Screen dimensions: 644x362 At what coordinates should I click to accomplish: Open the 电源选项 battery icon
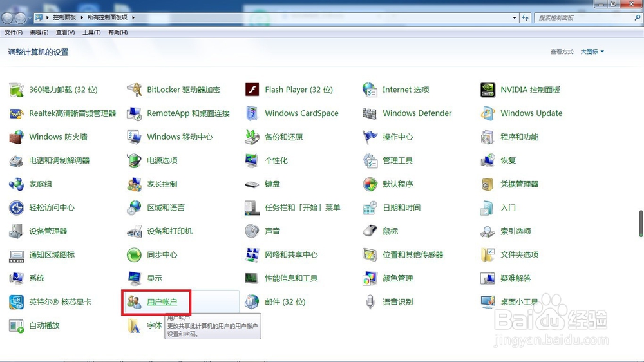tap(135, 160)
